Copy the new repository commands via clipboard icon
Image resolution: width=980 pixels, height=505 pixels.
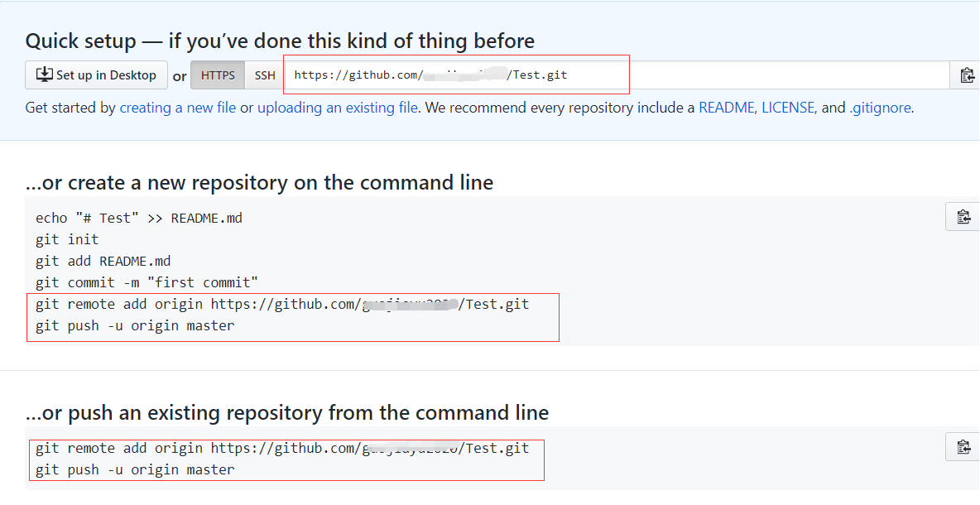(x=963, y=217)
